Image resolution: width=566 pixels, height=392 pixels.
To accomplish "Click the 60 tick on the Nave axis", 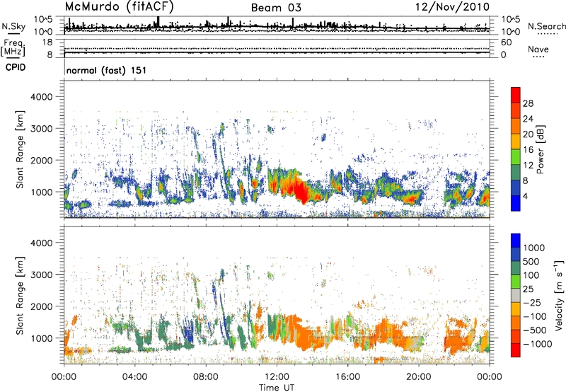I will (506, 42).
